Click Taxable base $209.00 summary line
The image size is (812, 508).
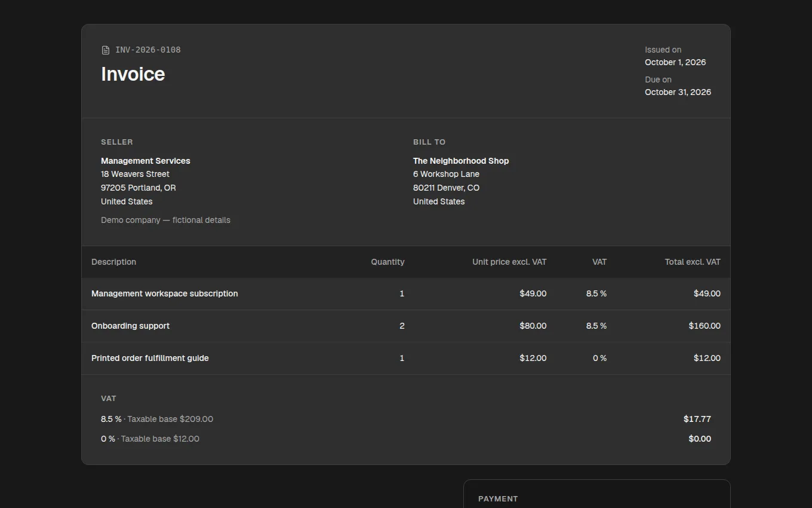(157, 419)
